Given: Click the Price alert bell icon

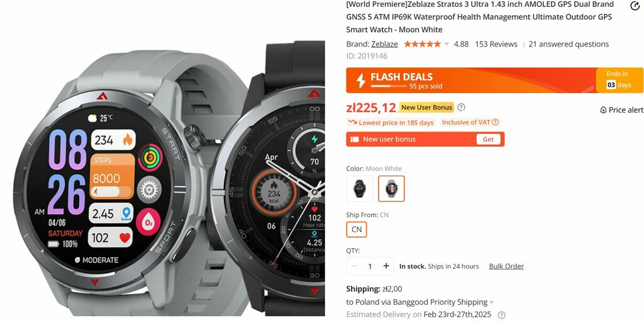Looking at the screenshot, I should 603,110.
